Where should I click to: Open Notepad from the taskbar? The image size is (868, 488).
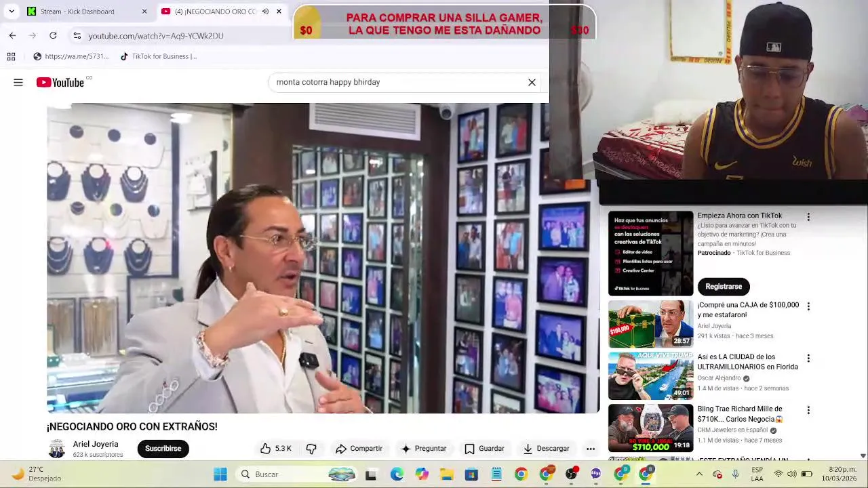click(x=496, y=474)
